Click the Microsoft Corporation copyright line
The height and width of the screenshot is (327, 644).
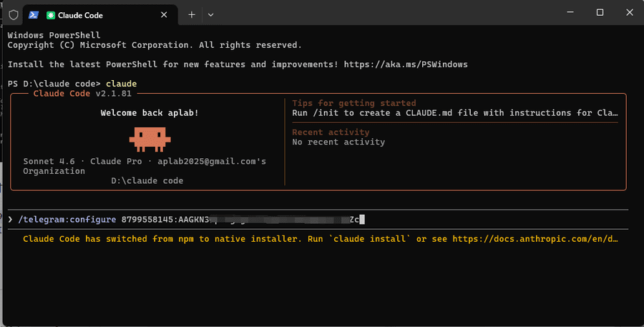155,45
